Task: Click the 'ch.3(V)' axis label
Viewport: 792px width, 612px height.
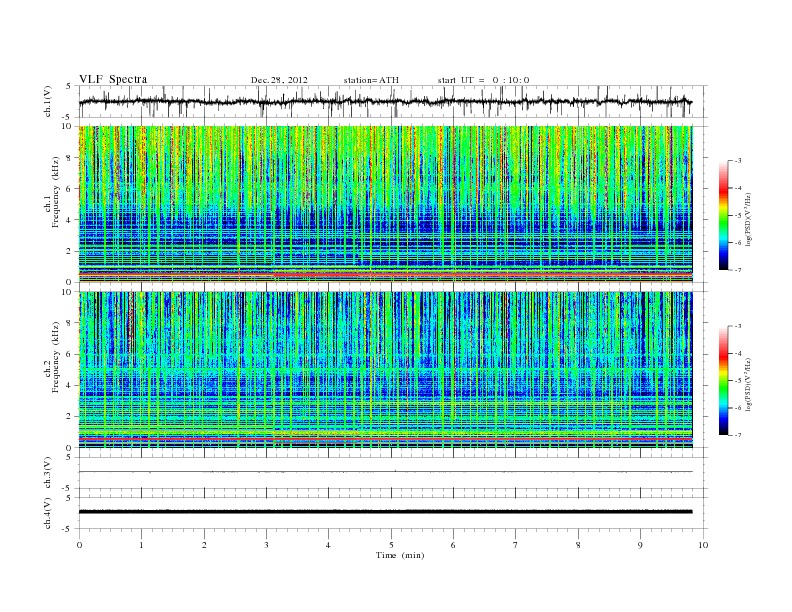Action: (x=48, y=473)
